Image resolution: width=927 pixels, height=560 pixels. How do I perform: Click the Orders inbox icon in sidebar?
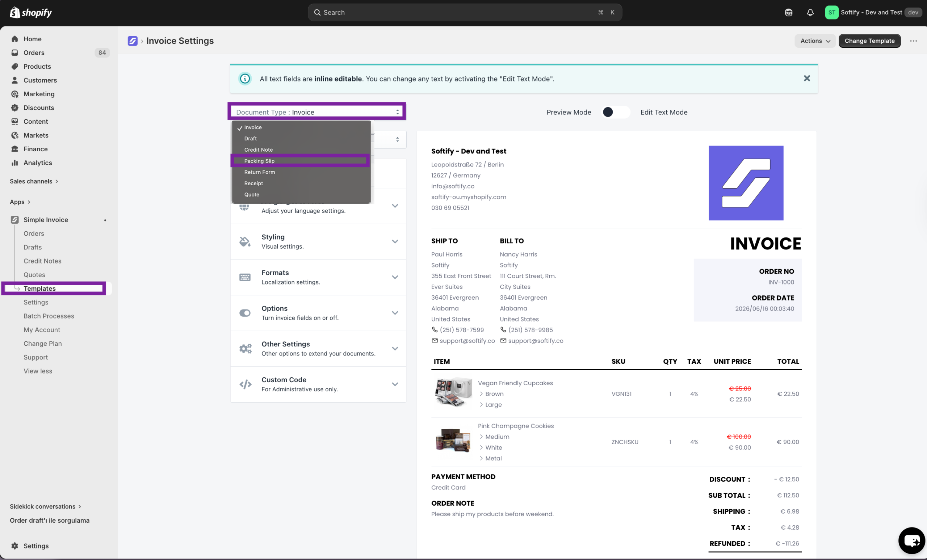click(x=15, y=52)
